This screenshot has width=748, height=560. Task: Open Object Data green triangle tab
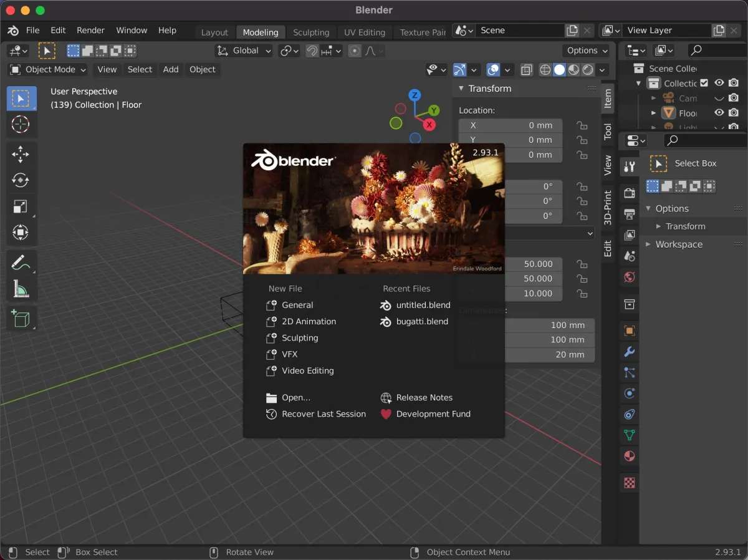(630, 435)
